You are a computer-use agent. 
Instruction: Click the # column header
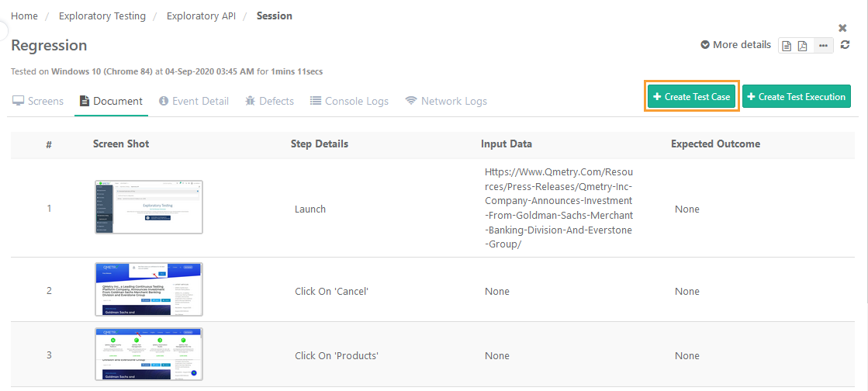coord(49,144)
